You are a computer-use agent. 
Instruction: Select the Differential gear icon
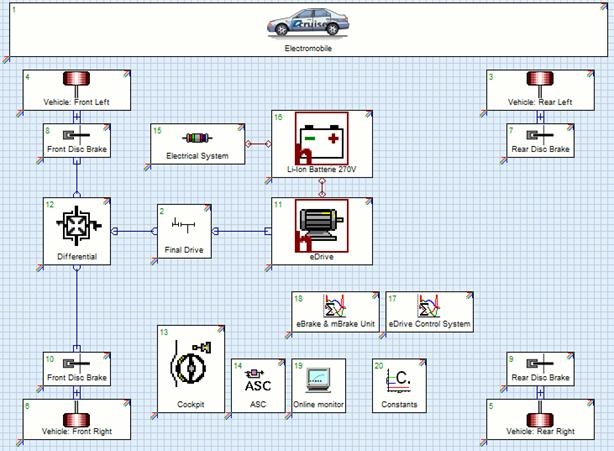tap(79, 226)
